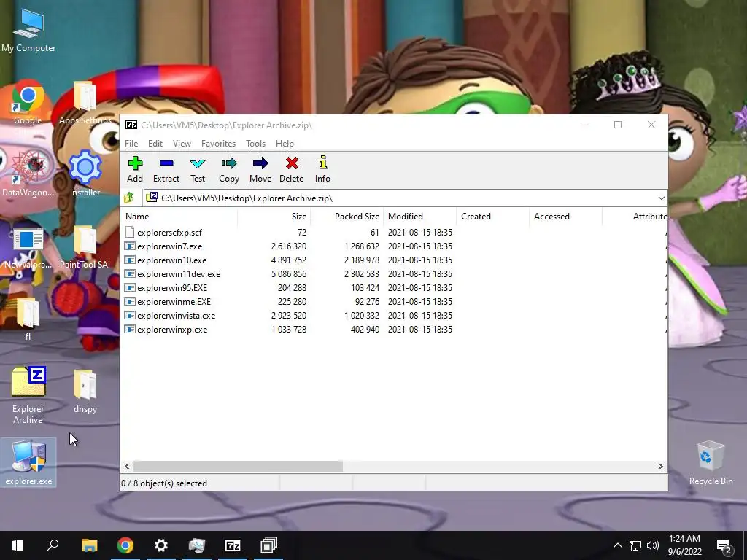747x560 pixels.
Task: Open taskbar search
Action: 53,545
